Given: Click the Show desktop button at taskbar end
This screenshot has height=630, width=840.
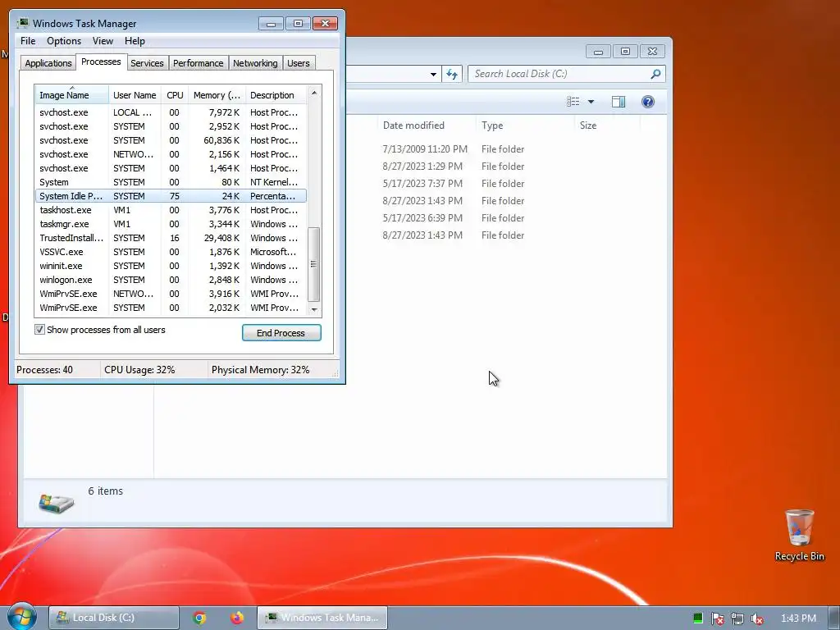Looking at the screenshot, I should (834, 618).
